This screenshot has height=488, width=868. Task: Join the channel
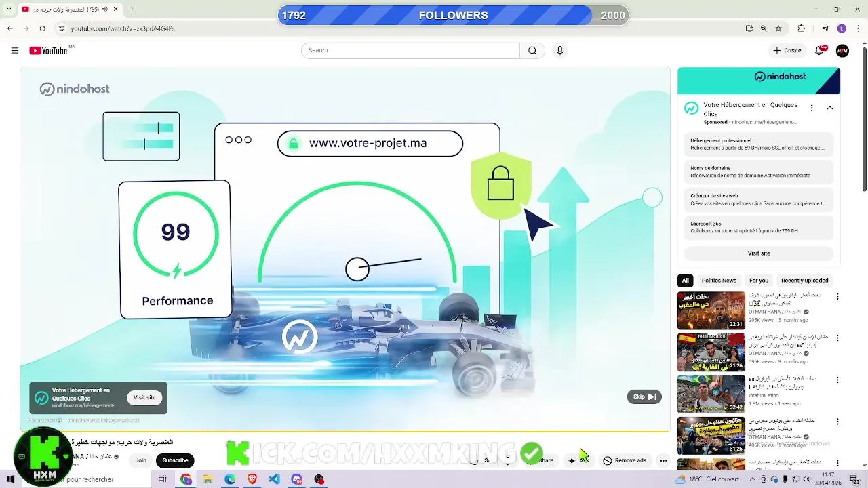pyautogui.click(x=140, y=460)
